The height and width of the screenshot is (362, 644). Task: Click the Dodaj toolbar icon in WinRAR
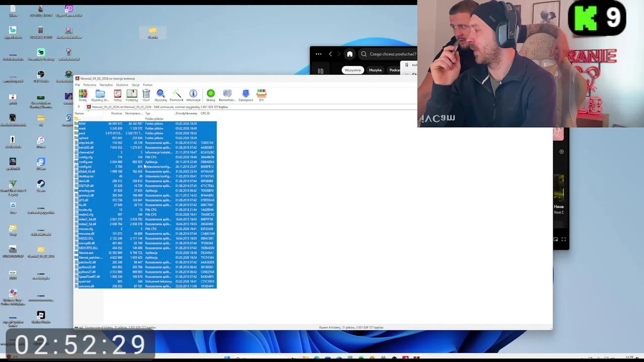point(83,95)
